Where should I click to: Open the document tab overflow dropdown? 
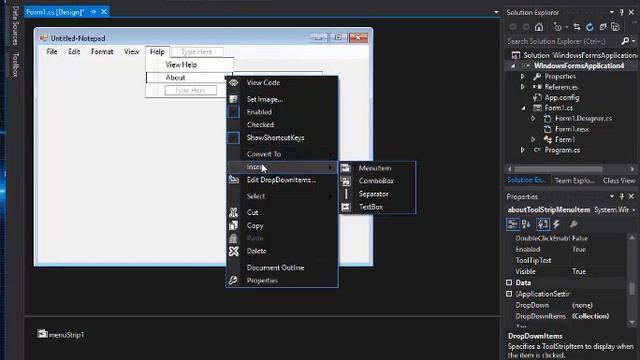[x=496, y=12]
